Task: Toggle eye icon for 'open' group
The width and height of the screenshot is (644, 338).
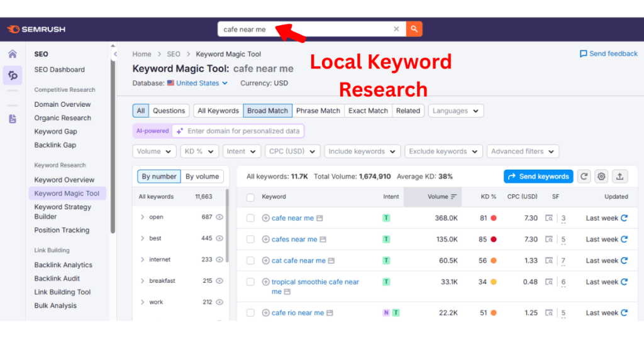Action: tap(219, 217)
